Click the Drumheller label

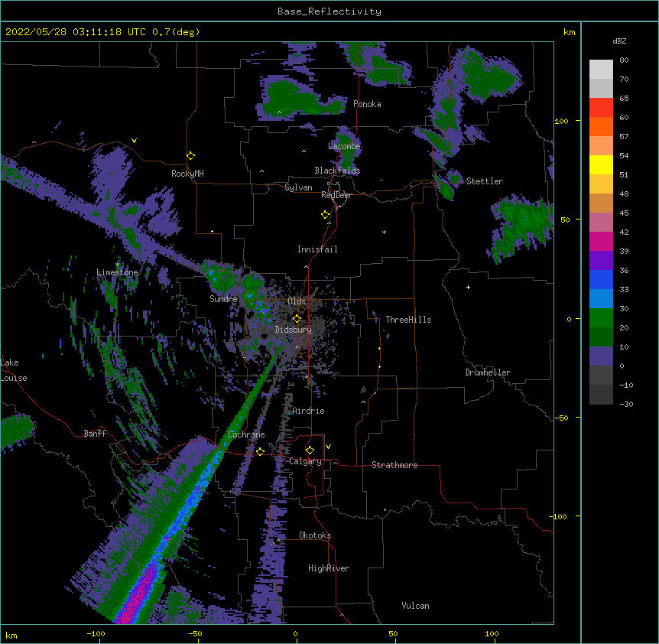488,372
